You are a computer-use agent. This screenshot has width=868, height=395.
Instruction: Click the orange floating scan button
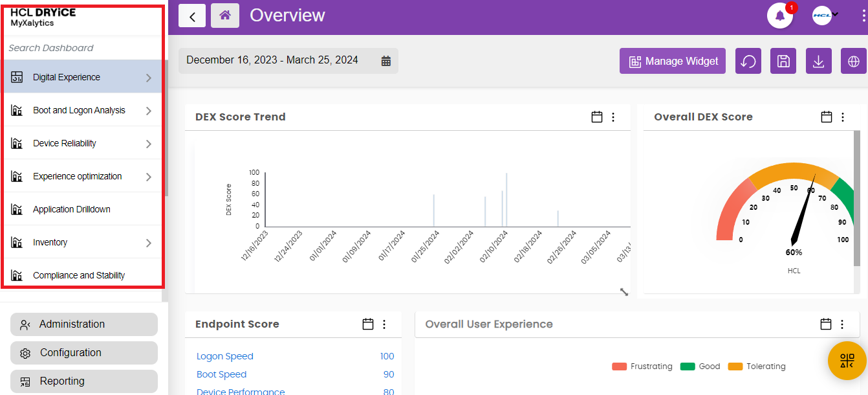[847, 361]
